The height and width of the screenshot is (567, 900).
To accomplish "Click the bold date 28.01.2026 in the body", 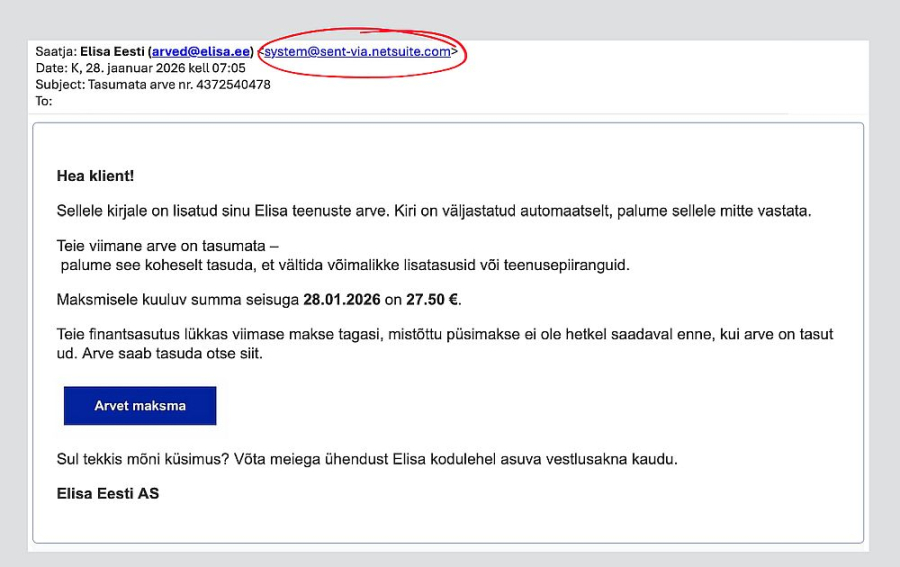I will coord(343,299).
